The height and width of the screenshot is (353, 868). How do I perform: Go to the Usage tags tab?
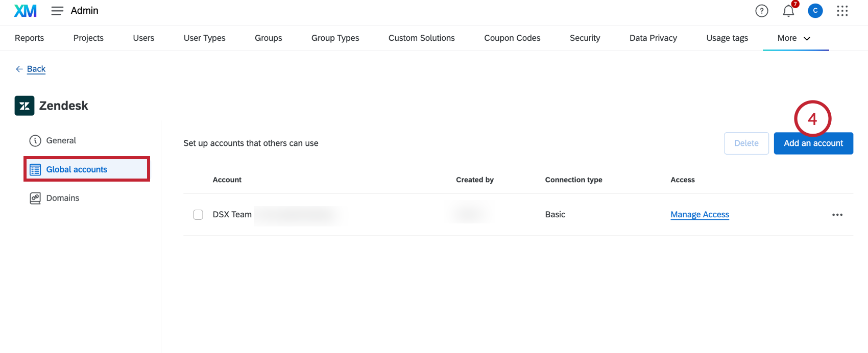[x=727, y=38]
